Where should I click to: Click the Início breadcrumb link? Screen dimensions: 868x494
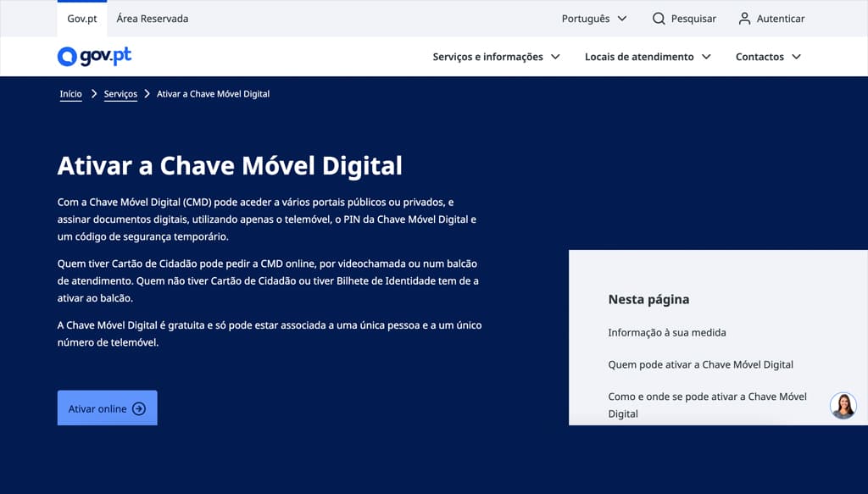[x=70, y=93]
